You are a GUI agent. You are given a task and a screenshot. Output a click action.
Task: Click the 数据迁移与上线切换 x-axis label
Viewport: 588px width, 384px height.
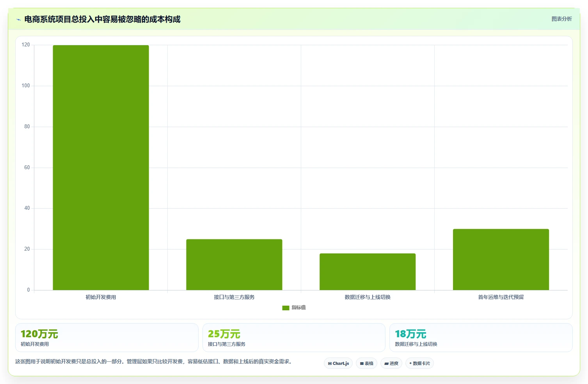(x=368, y=297)
